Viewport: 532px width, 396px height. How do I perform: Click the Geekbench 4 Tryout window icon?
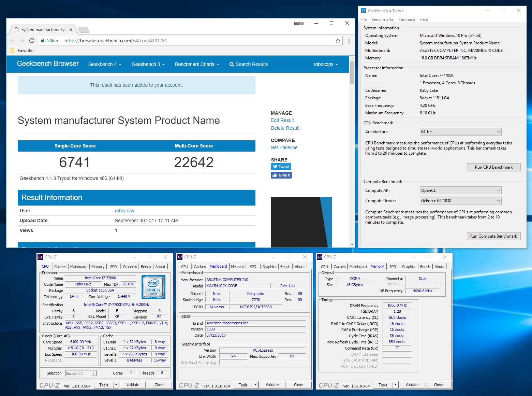[x=364, y=11]
